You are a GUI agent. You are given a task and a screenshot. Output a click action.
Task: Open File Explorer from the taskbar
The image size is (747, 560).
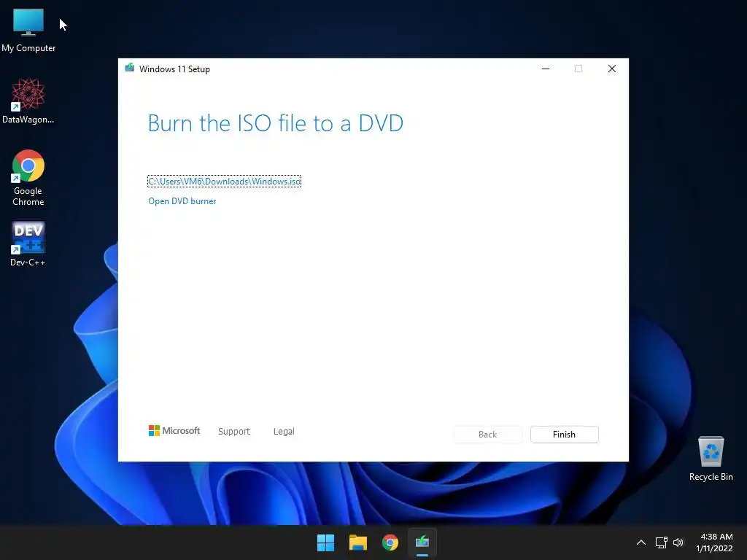(357, 542)
